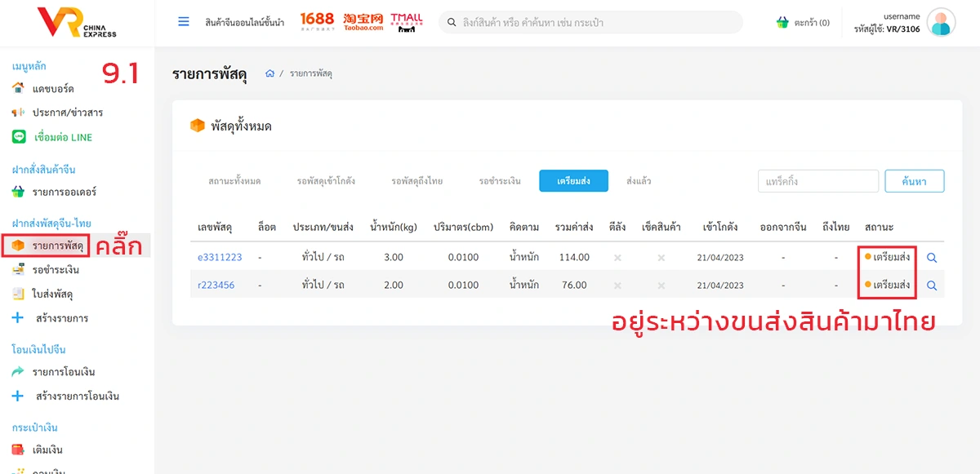Open the 1688 marketplace logo

(317, 22)
